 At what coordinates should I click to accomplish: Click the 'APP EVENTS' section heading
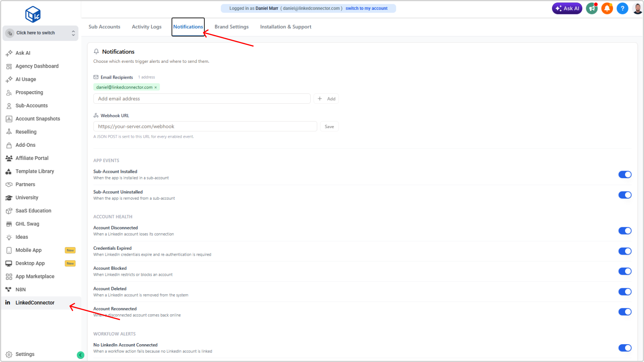[x=106, y=161]
